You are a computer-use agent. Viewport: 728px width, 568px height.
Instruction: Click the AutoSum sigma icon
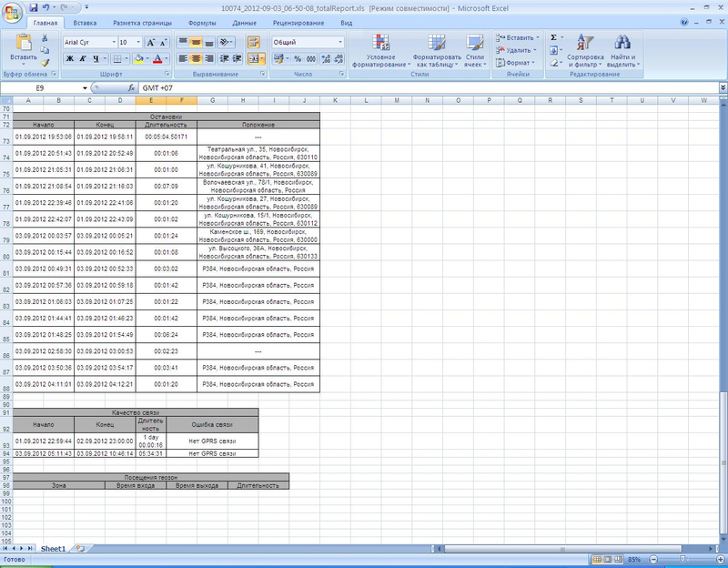[x=554, y=38]
